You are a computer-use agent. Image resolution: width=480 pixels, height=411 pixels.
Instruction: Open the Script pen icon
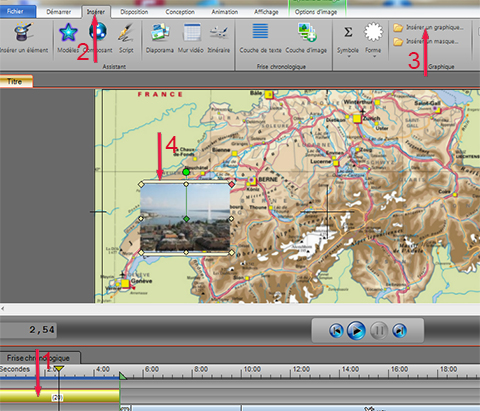click(126, 38)
